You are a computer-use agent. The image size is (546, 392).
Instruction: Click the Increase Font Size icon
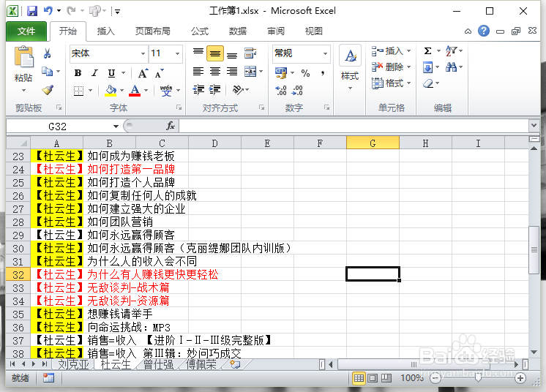point(143,73)
